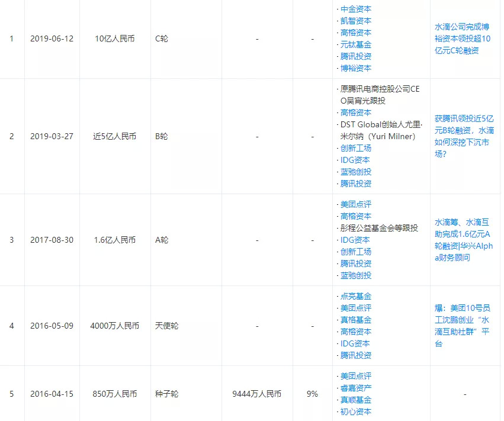This screenshot has width=504, height=421.
Task: Select text 彤程公益基金会等跟投
Action: pos(379,228)
